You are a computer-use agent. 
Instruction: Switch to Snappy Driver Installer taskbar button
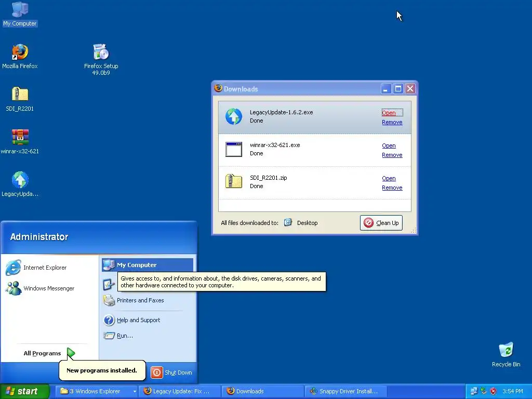pyautogui.click(x=346, y=391)
